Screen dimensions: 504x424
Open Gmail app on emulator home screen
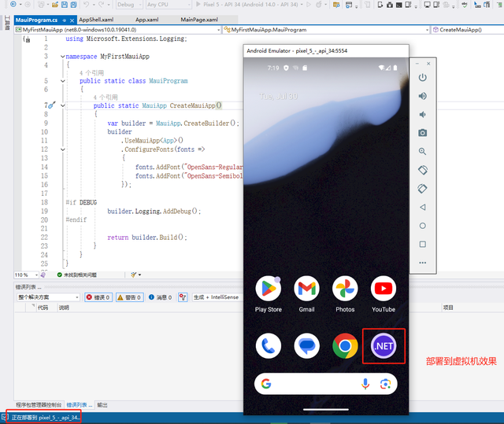pyautogui.click(x=306, y=289)
